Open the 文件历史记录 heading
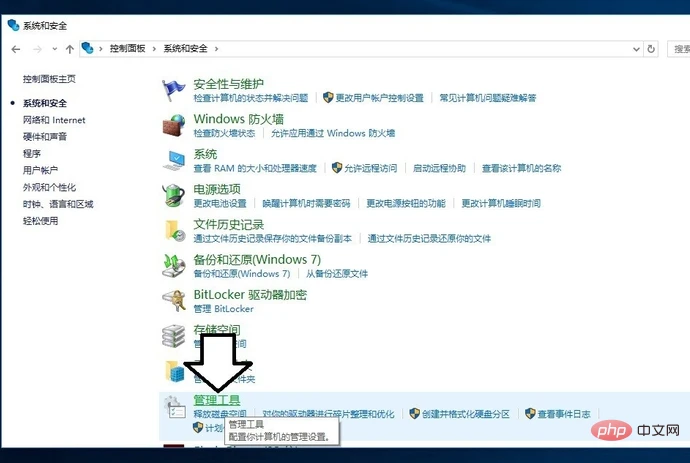 pyautogui.click(x=228, y=224)
